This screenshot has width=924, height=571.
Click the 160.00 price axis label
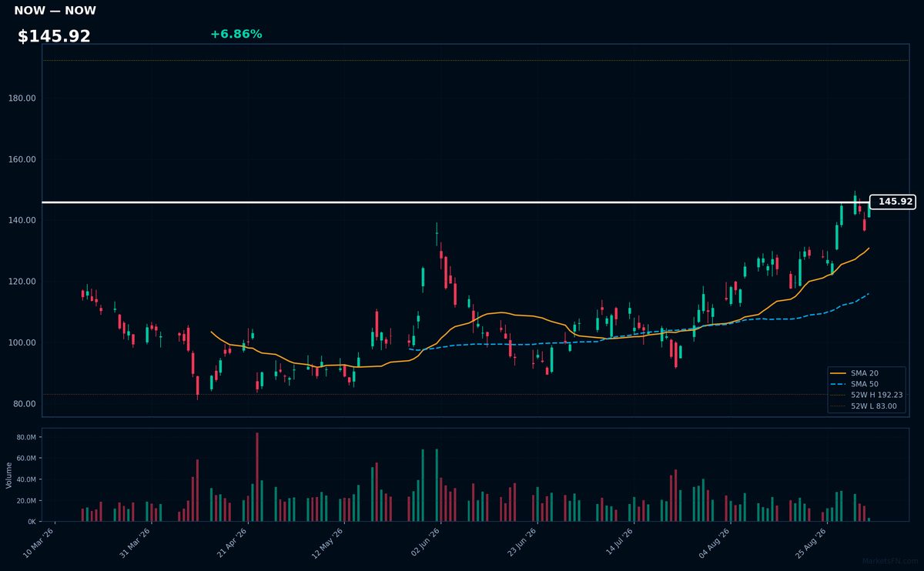[23, 159]
